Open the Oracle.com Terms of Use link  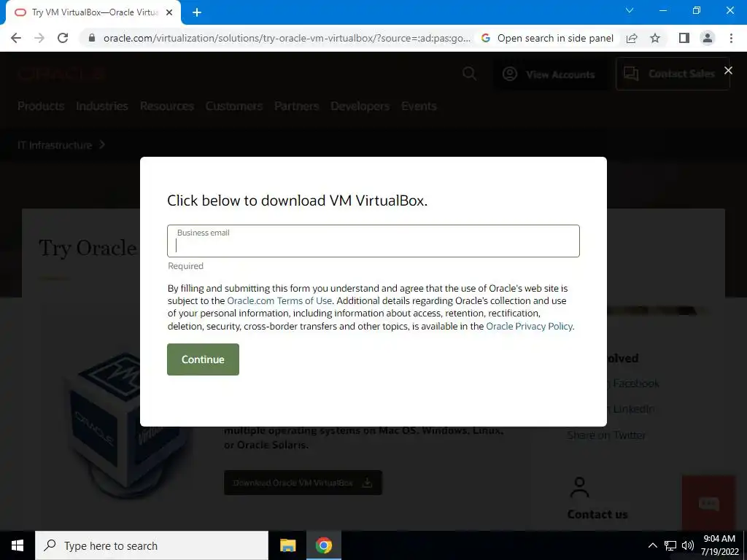coord(279,301)
